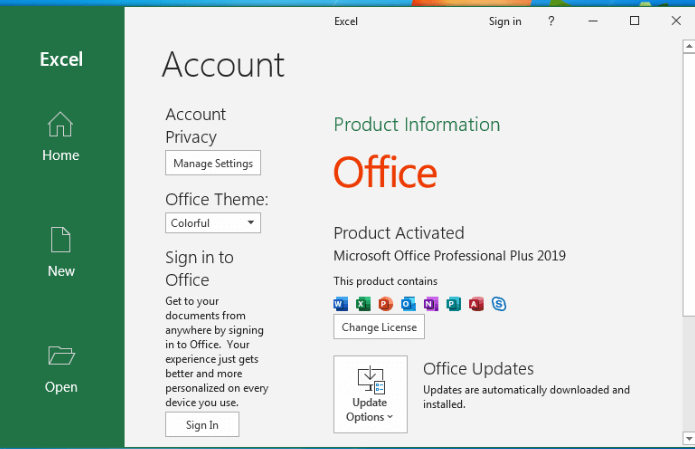Expand Update Options menu

pos(370,394)
